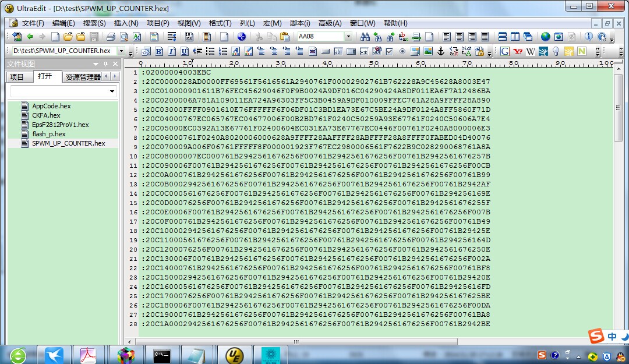Apply HTML italic tag button

pyautogui.click(x=172, y=51)
